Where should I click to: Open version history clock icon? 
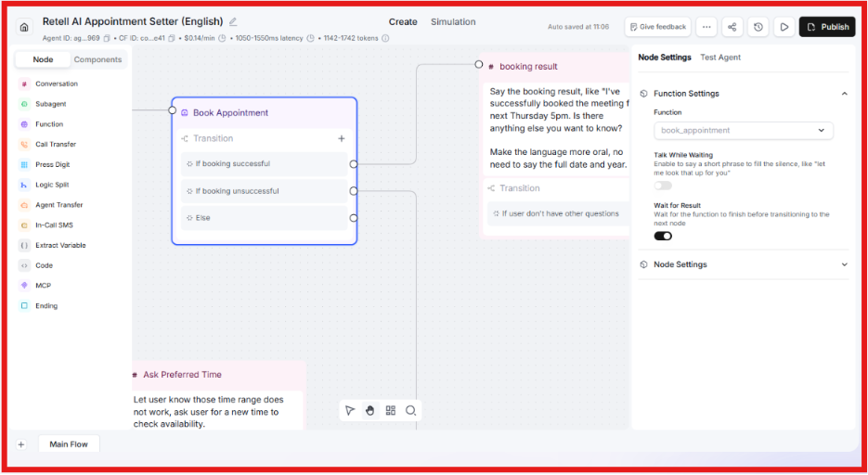[x=758, y=27]
